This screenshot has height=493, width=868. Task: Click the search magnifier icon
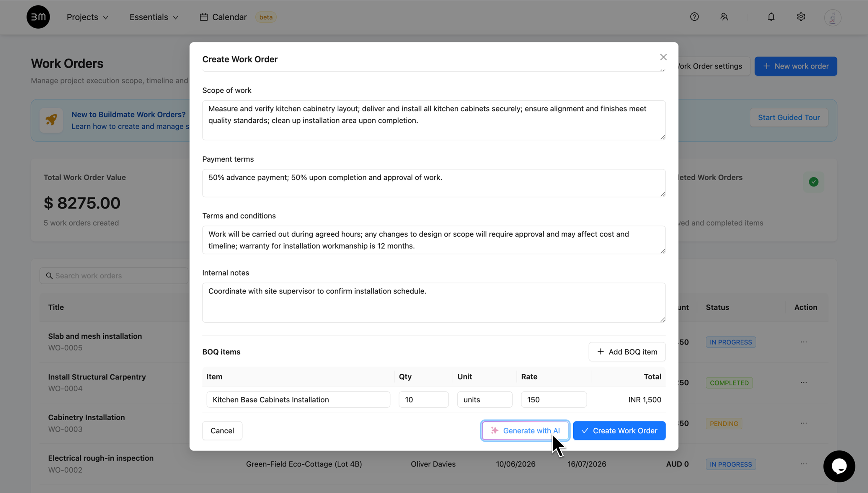(x=49, y=276)
